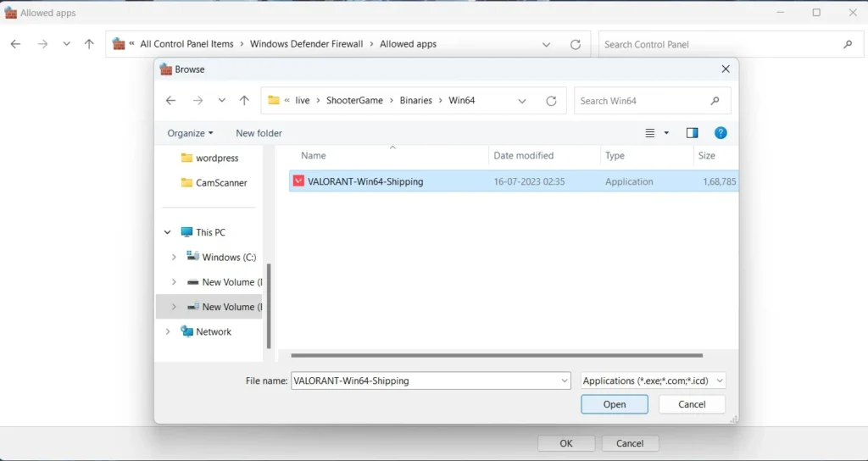Click the Open button

click(x=615, y=404)
